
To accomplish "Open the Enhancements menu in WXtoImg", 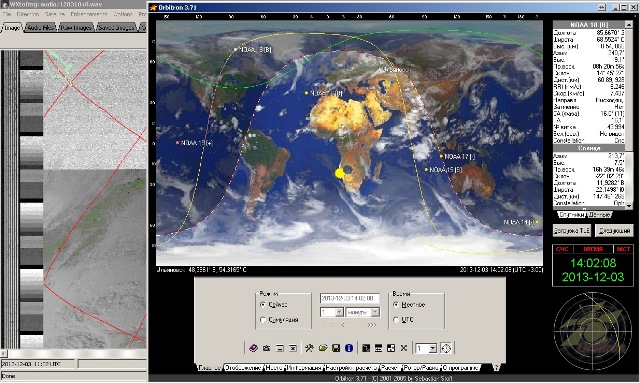I will (x=89, y=14).
